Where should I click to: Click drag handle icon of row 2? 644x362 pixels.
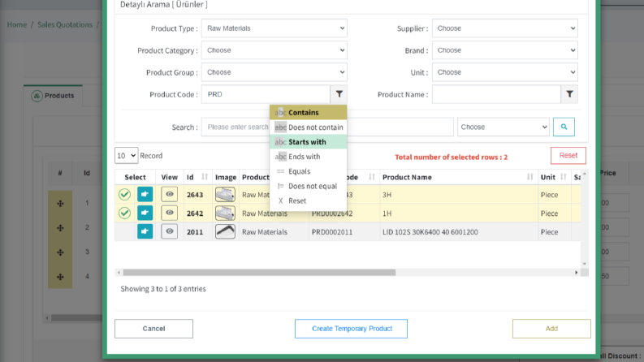tap(60, 228)
